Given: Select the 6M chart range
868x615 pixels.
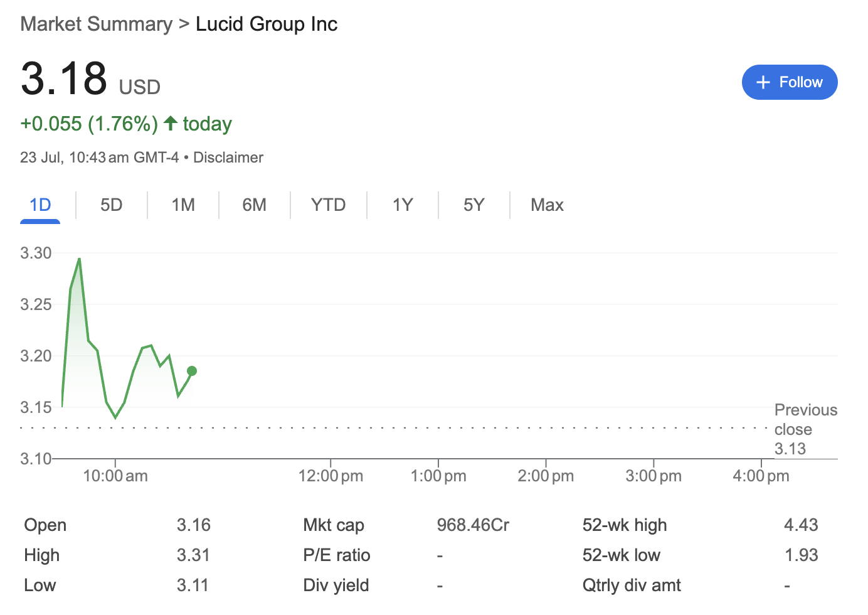Looking at the screenshot, I should 255,205.
